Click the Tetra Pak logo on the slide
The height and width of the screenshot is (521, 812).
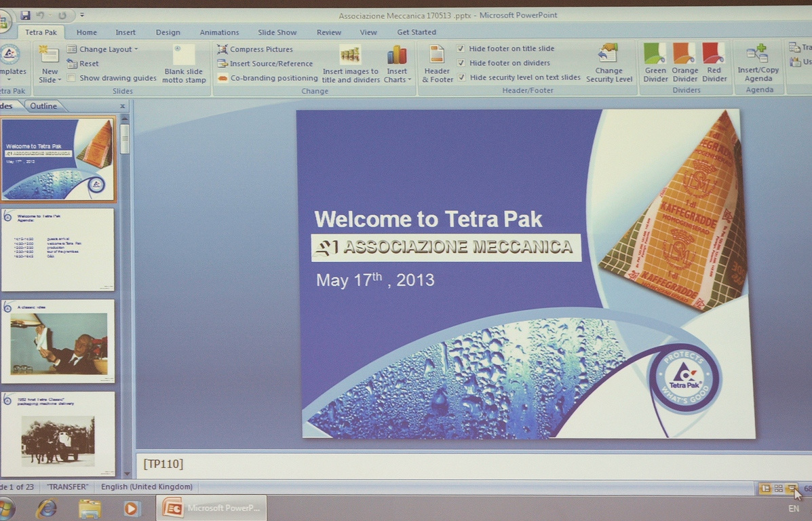point(684,379)
